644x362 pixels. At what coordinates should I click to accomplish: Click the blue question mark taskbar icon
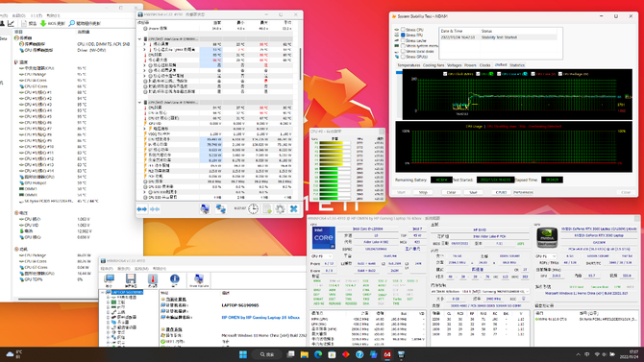pos(359,354)
